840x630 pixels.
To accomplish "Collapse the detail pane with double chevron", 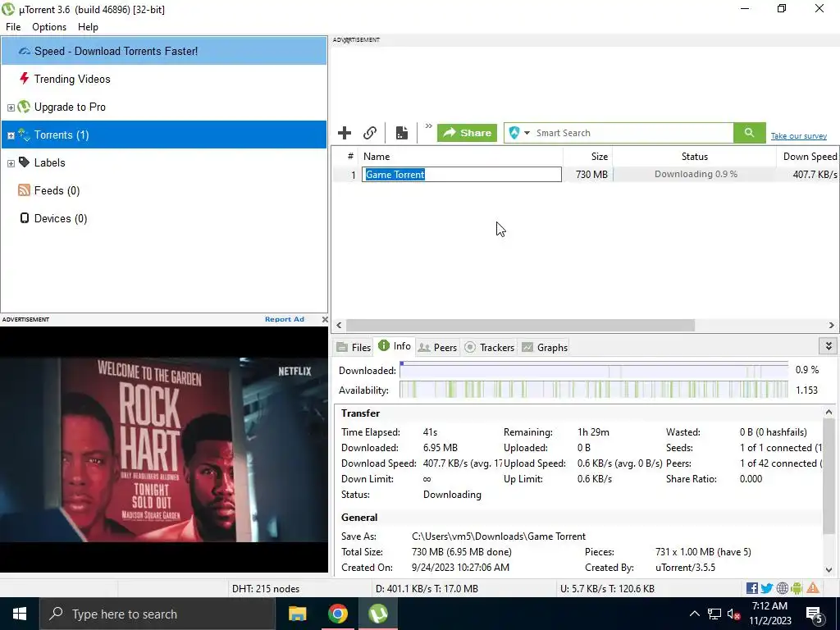I will point(829,346).
